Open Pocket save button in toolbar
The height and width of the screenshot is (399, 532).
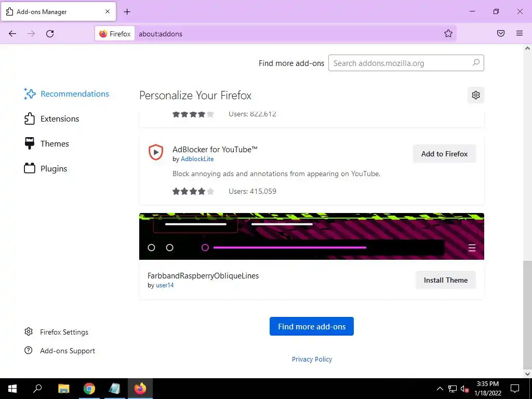click(501, 33)
